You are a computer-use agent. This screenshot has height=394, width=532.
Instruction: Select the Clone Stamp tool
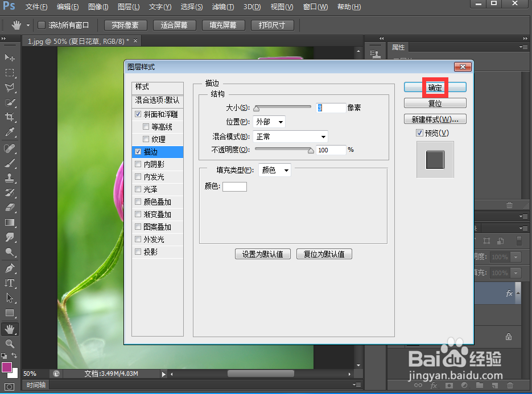(8, 177)
